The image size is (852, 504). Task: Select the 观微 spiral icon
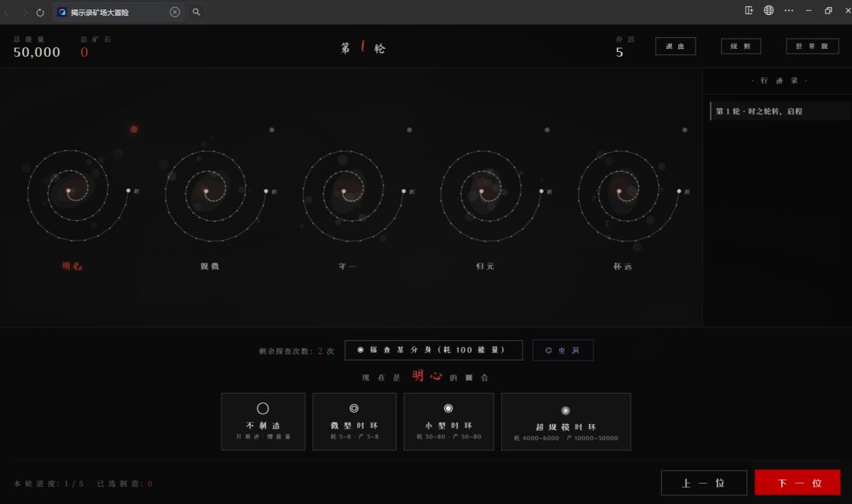215,196
